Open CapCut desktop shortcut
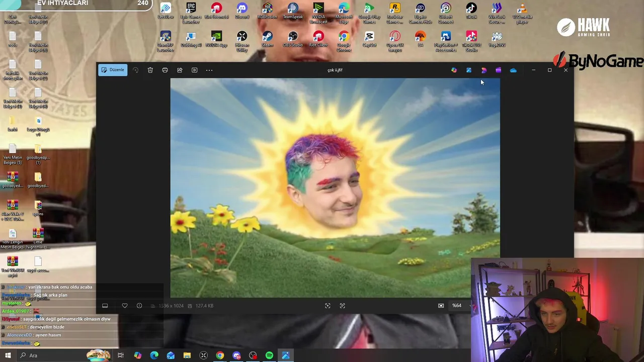 pyautogui.click(x=369, y=39)
